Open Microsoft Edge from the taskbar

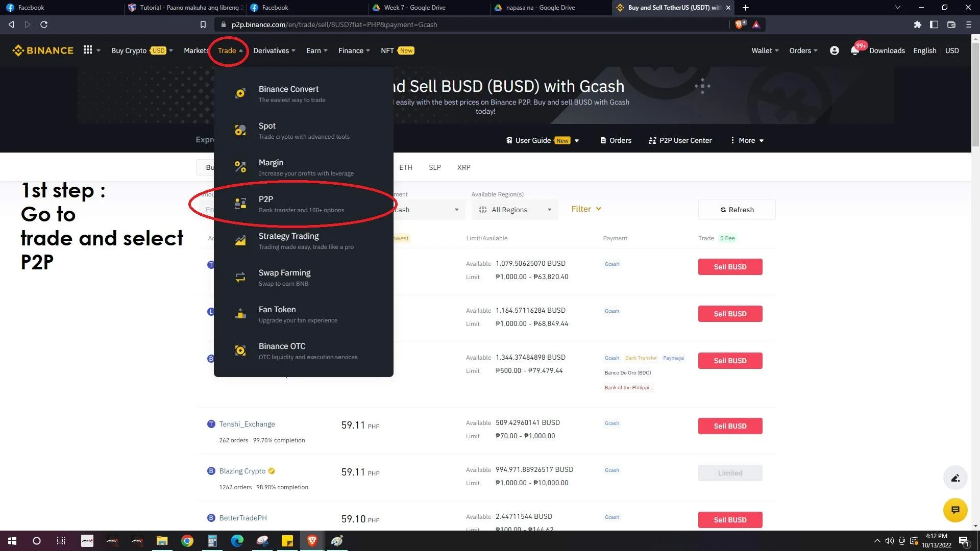coord(237,541)
